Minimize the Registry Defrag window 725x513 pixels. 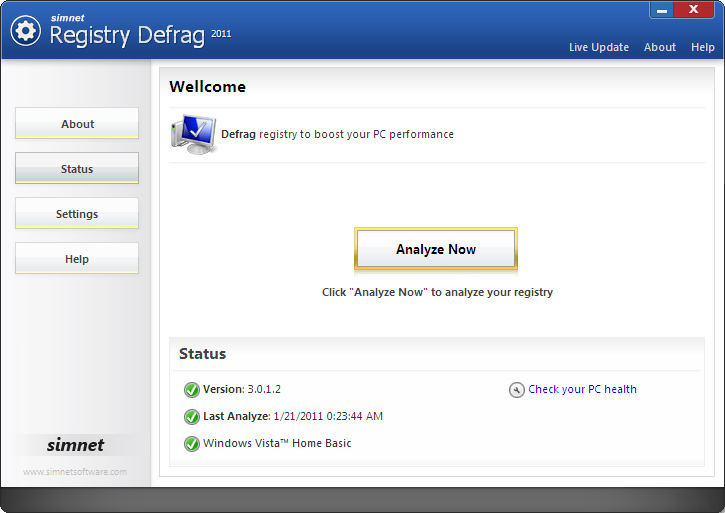click(x=662, y=10)
